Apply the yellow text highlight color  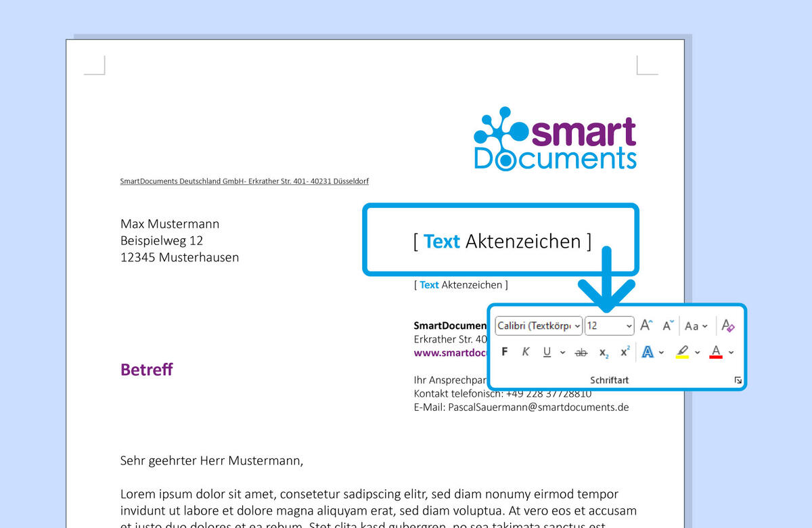click(682, 352)
